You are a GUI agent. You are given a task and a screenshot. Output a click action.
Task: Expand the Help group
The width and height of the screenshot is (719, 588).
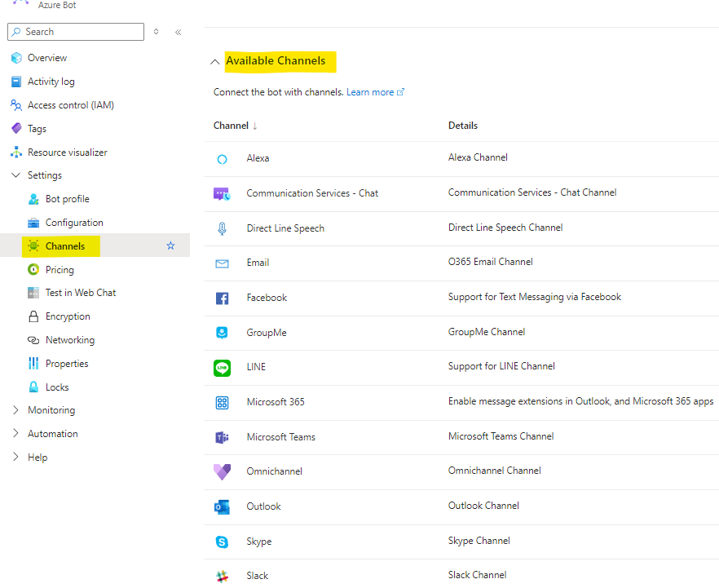pyautogui.click(x=15, y=457)
